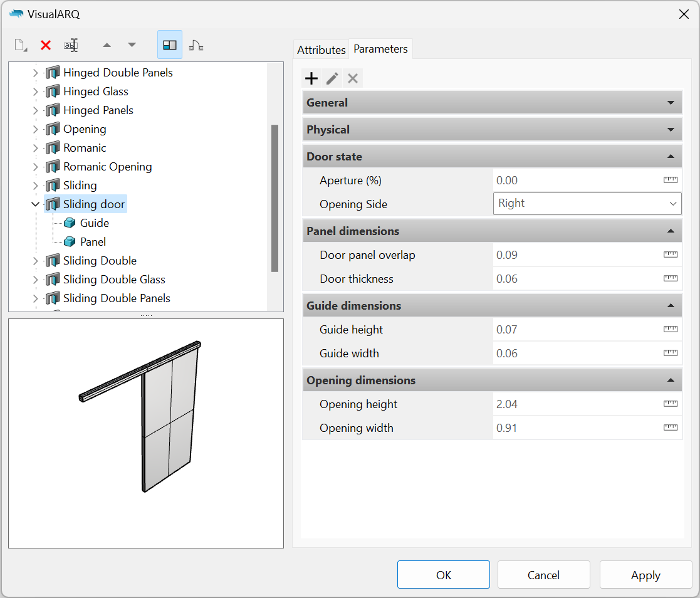Expand the Sliding tree node

[x=35, y=186]
